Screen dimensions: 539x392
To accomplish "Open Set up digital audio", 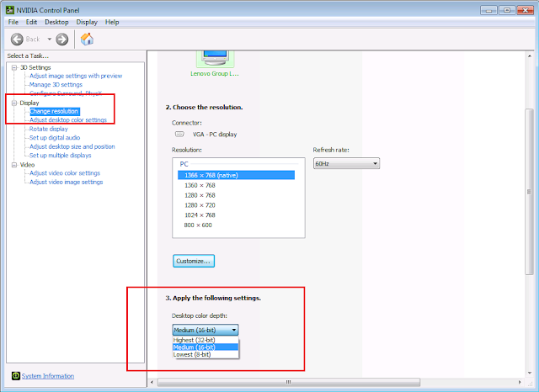I will (x=55, y=138).
